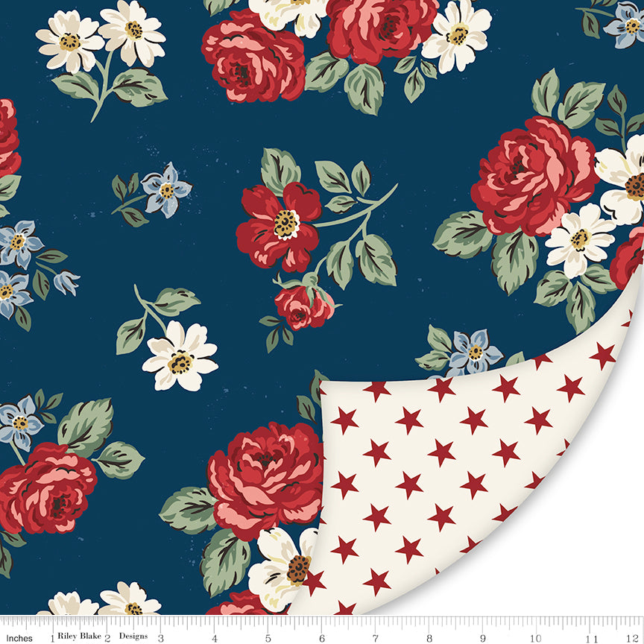Click the number 3 ruler mark

[x=160, y=638]
